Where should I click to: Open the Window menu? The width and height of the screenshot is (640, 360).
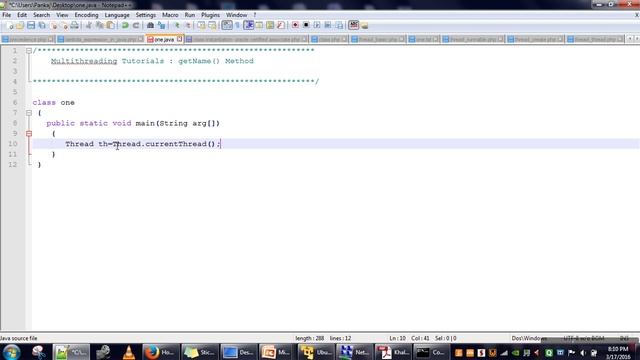(236, 15)
